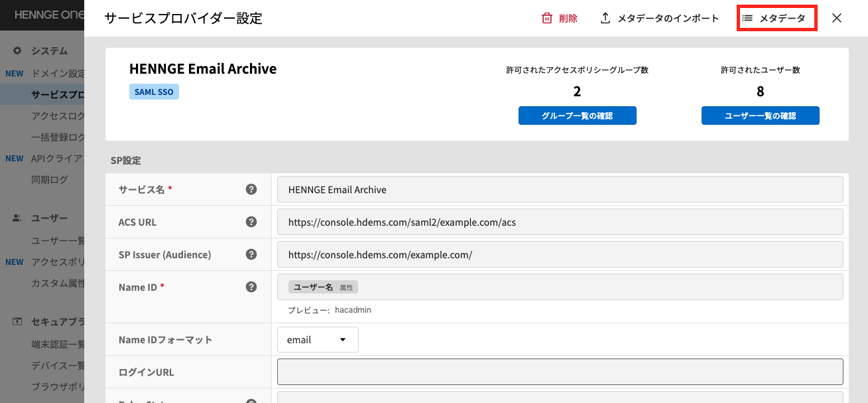Open アクセスポリシー in the sidebar
Screen dimensions: 868x403
tap(58, 262)
